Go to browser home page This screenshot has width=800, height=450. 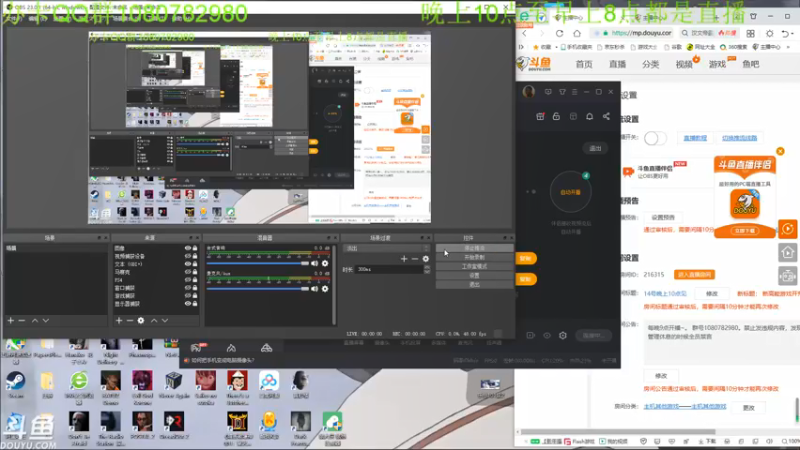pos(577,33)
